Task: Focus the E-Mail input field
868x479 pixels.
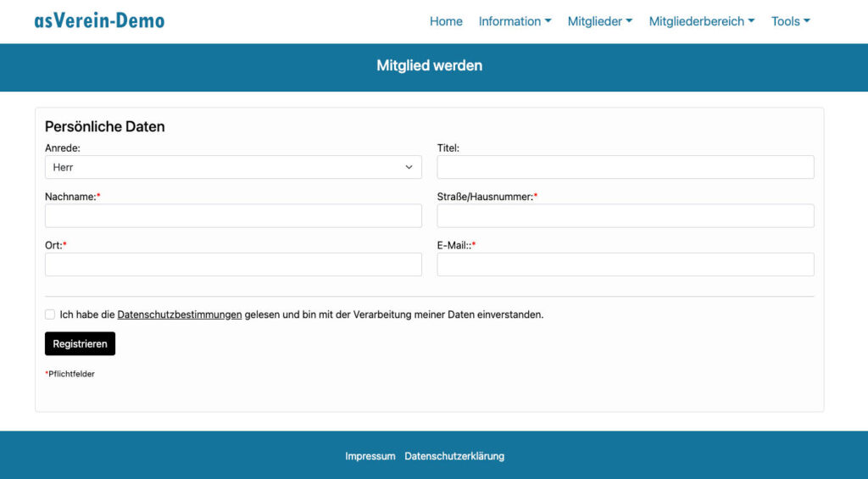Action: click(x=625, y=265)
